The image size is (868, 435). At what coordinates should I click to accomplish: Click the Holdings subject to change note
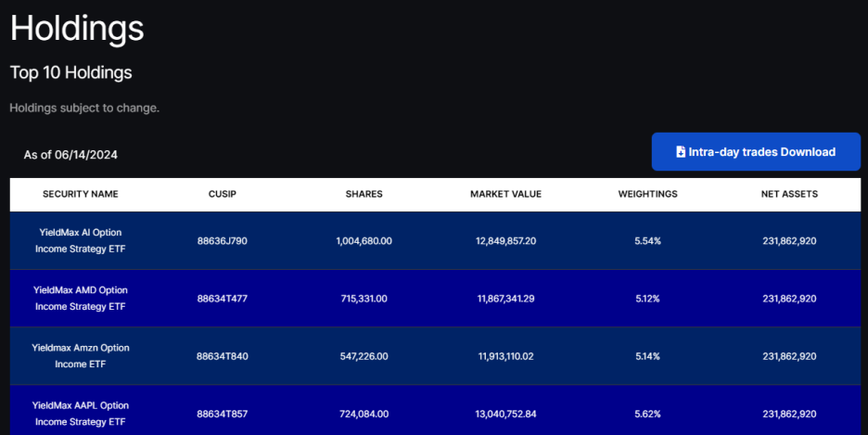[x=84, y=108]
